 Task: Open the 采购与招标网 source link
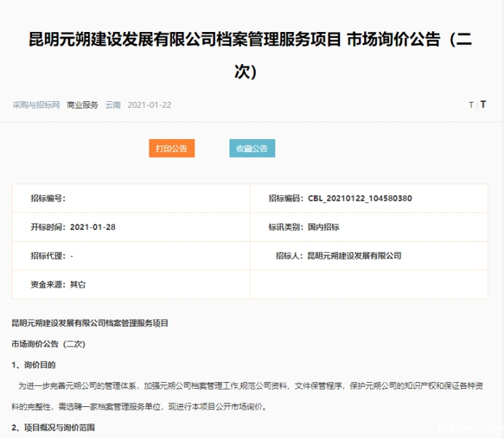click(36, 105)
